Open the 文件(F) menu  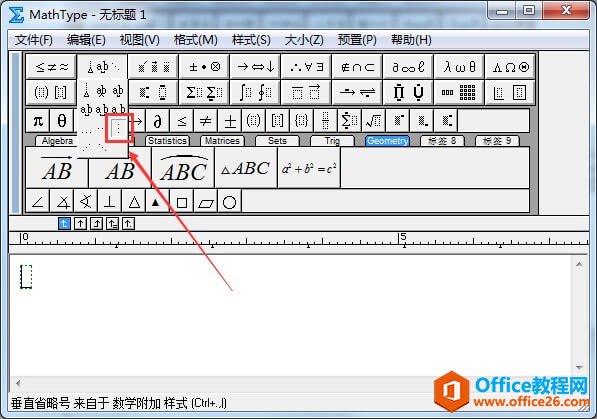click(34, 40)
